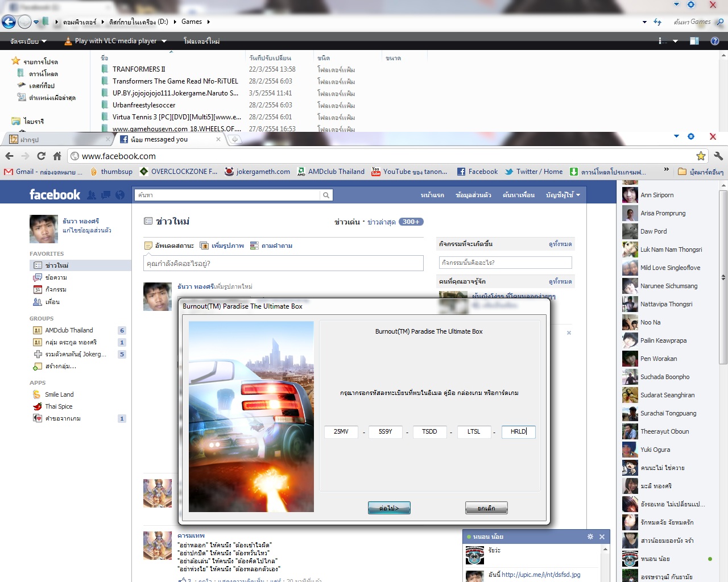Click โฟลเดอร์ใหม่ (New folder) in Explorer toolbar
728x582 pixels.
201,41
